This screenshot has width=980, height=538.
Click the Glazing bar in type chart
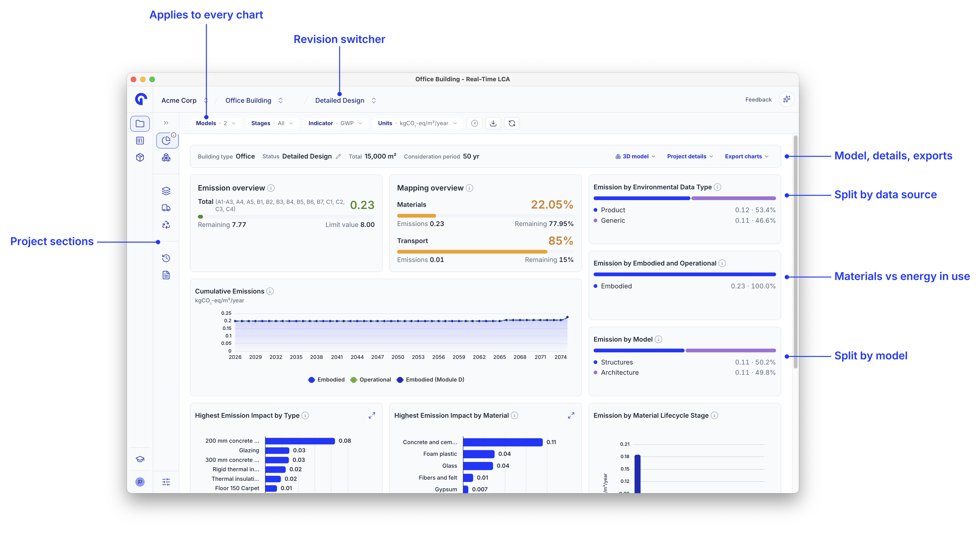click(x=277, y=450)
